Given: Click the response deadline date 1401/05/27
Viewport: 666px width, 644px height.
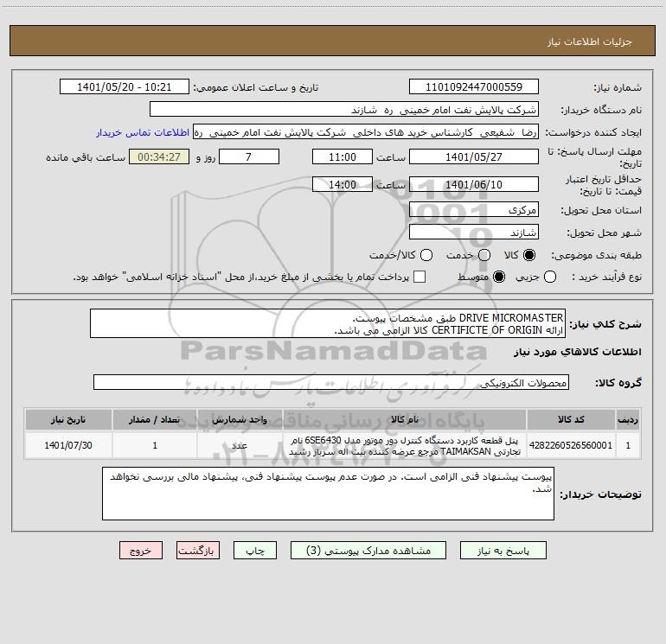Looking at the screenshot, I should pyautogui.click(x=474, y=156).
